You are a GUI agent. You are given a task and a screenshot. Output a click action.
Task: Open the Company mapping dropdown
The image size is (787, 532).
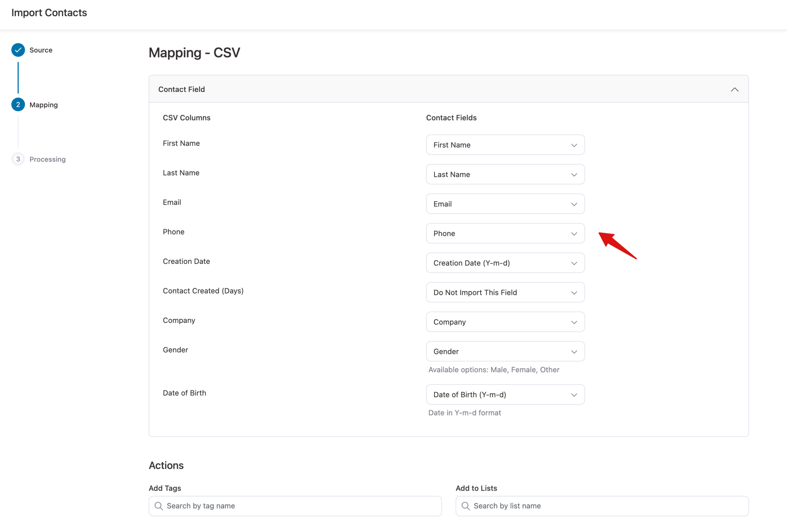(505, 322)
